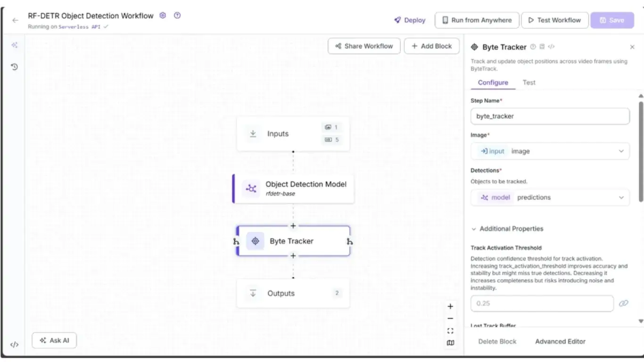Image resolution: width=644 pixels, height=362 pixels.
Task: Click the Test Workflow button
Action: pos(555,20)
